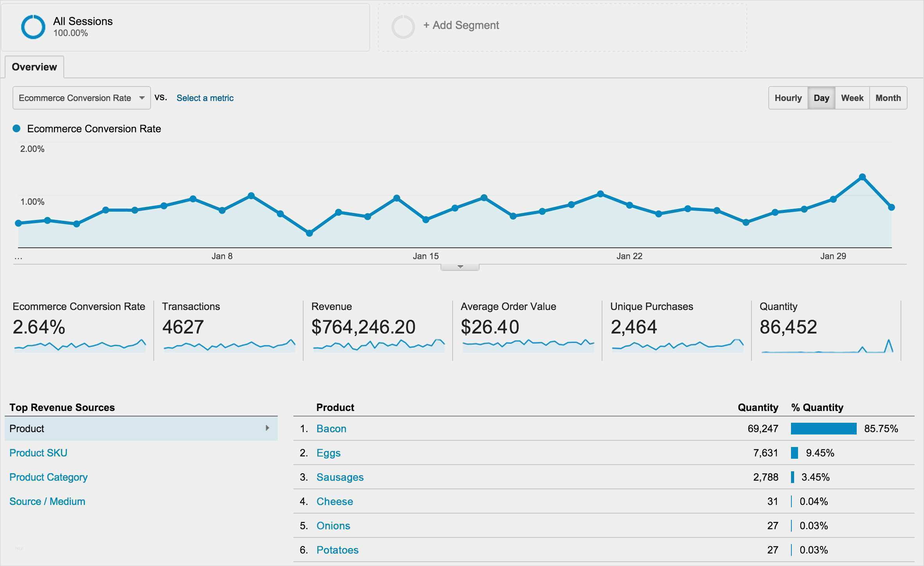This screenshot has height=566, width=924.
Task: Open the Bacon product link
Action: click(x=331, y=429)
